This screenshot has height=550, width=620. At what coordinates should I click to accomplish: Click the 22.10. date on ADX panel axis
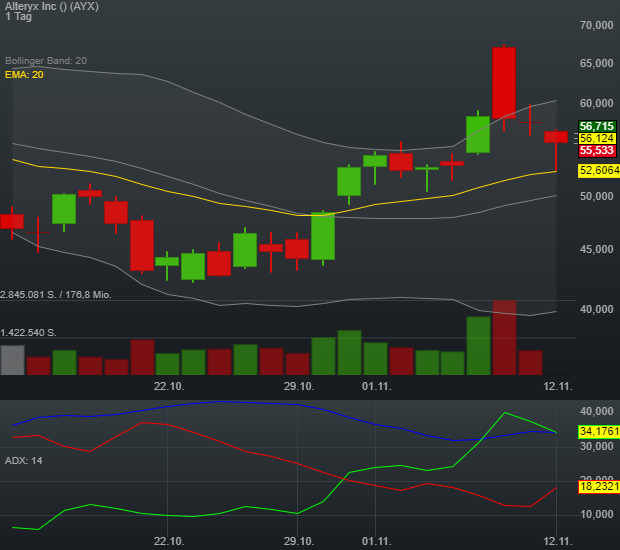click(169, 541)
